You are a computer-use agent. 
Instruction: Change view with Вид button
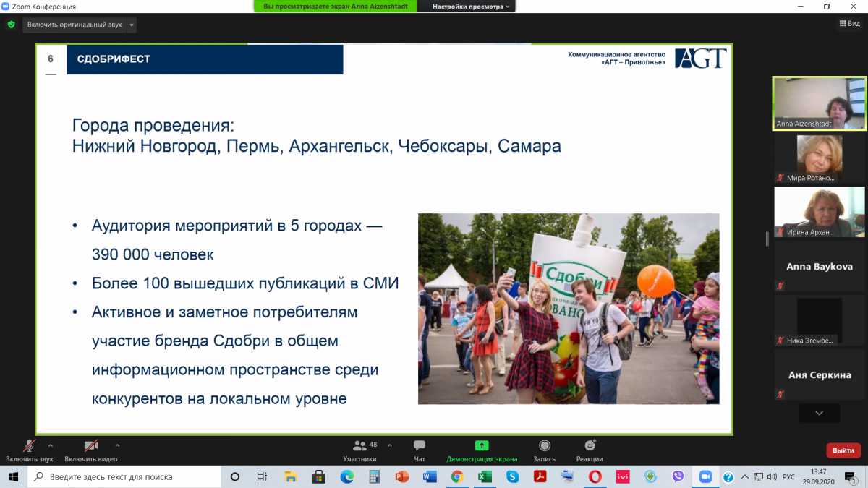pyautogui.click(x=849, y=24)
